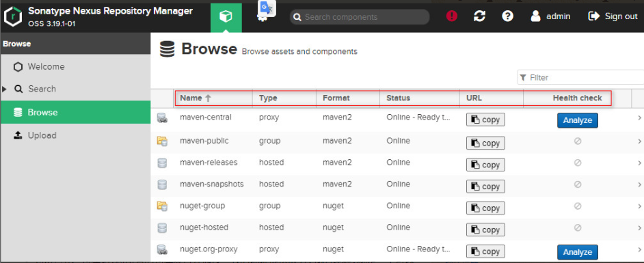
Task: Click the Search components field
Action: point(360,17)
